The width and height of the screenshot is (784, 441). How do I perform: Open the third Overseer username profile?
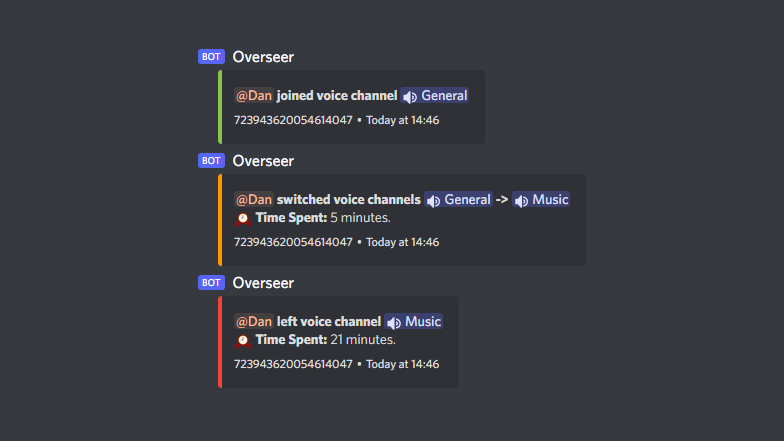pos(263,283)
